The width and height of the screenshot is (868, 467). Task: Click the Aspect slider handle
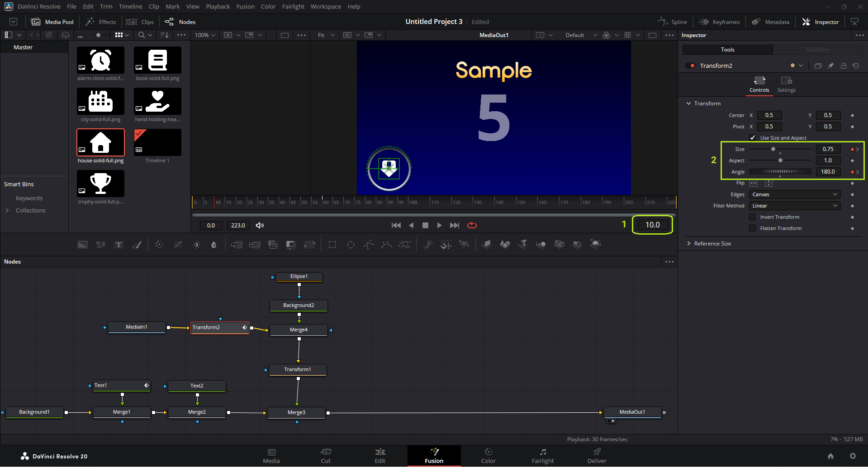point(780,160)
